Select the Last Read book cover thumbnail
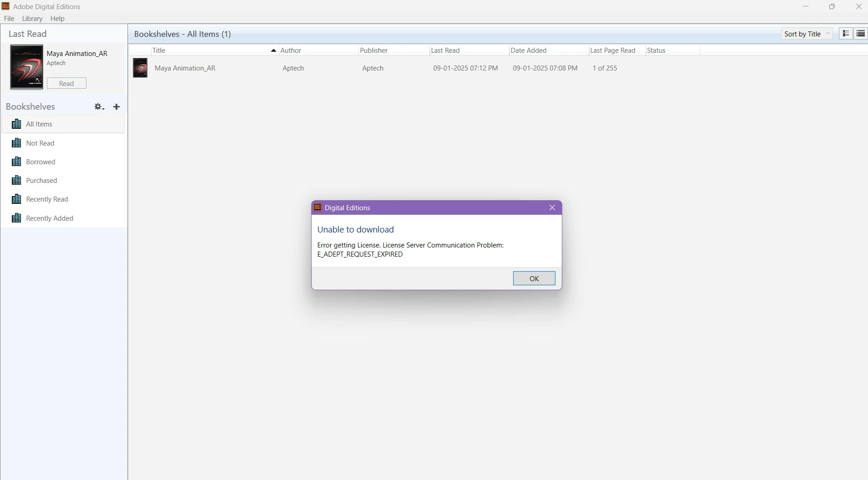 click(x=27, y=67)
